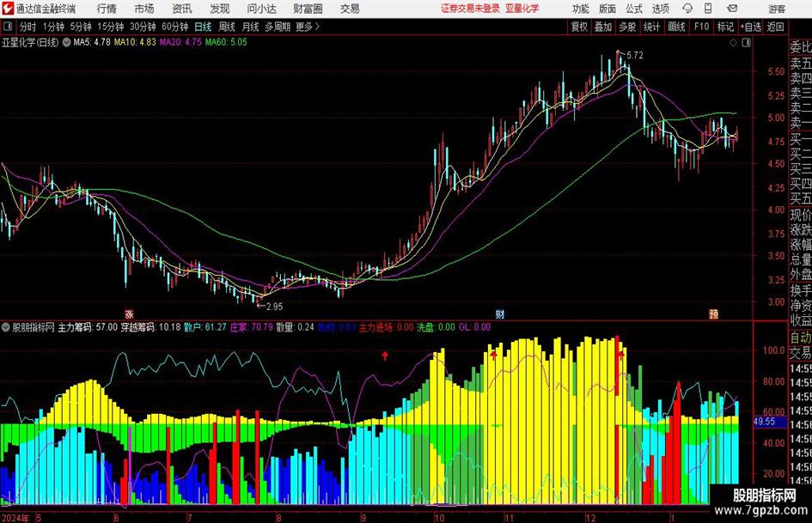Switch to 30分钟 period tab

point(143,27)
